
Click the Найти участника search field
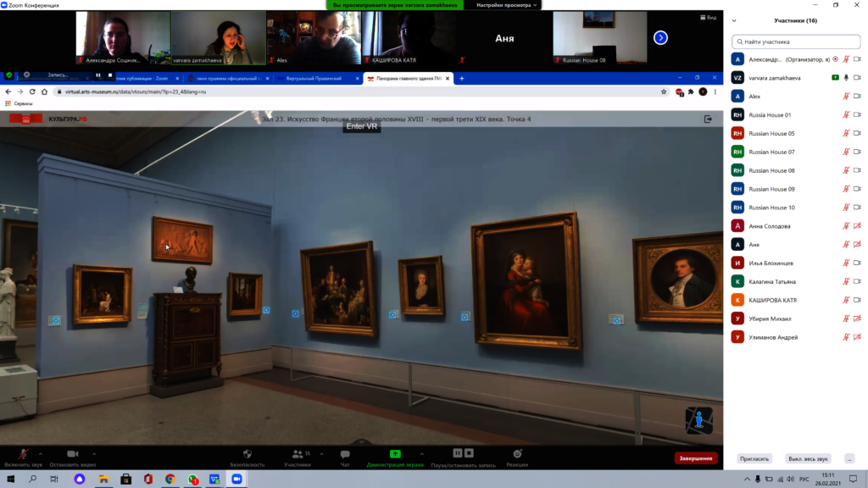pos(796,42)
